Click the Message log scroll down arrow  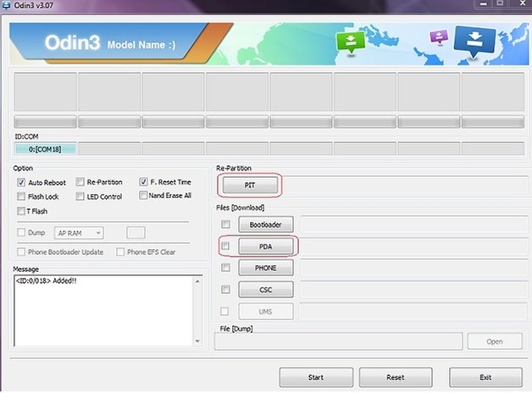[197, 341]
